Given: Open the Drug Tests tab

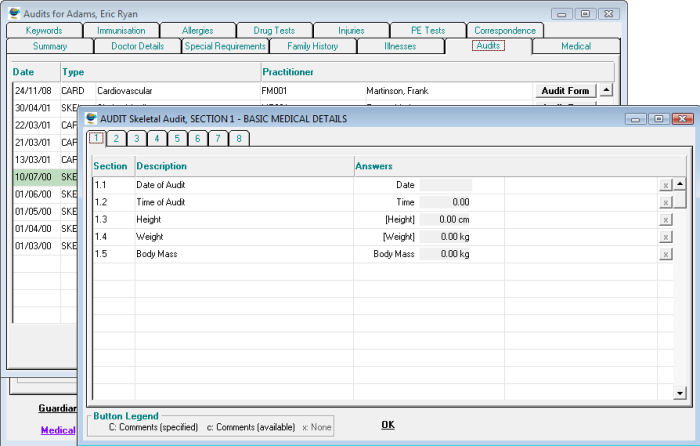Looking at the screenshot, I should 274,30.
